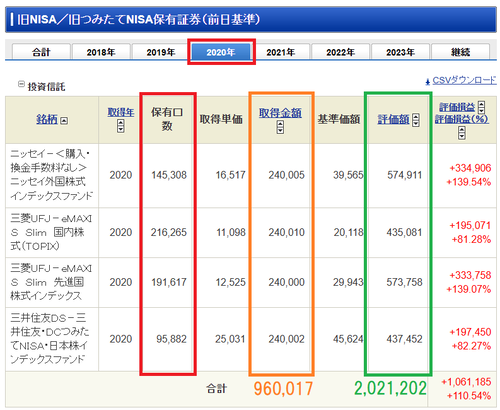The width and height of the screenshot is (500, 410).
Task: Collapse the 投資信託 section
Action: pyautogui.click(x=21, y=84)
